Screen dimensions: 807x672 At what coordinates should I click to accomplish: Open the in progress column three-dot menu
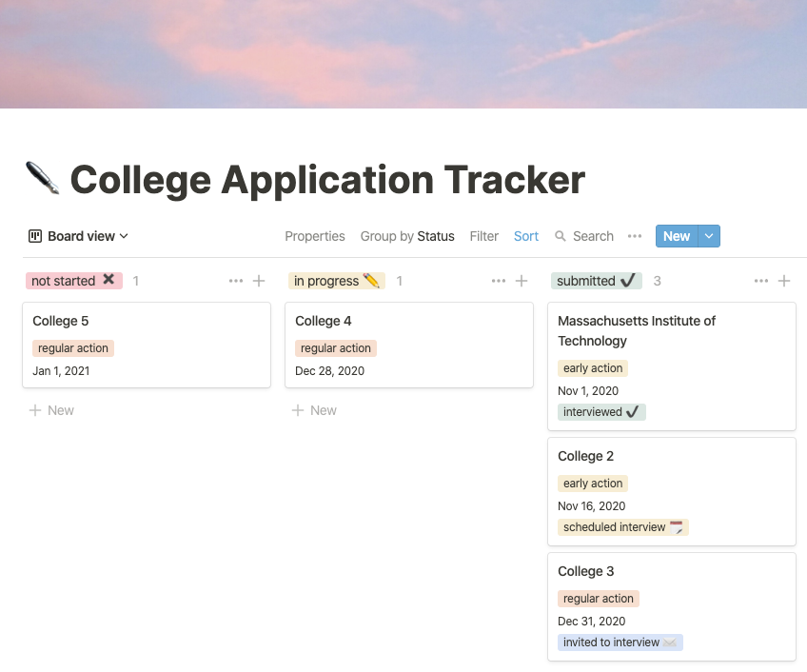coord(499,281)
